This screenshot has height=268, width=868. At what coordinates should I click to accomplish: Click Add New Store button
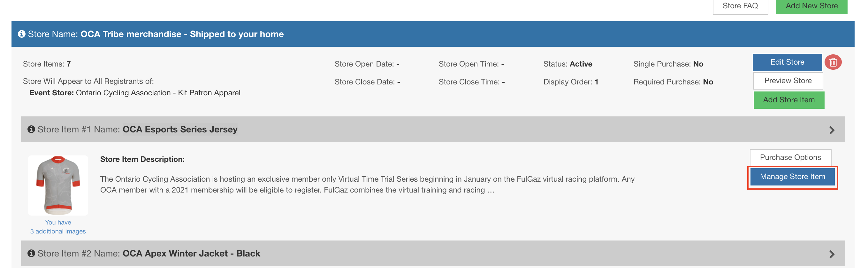point(811,6)
